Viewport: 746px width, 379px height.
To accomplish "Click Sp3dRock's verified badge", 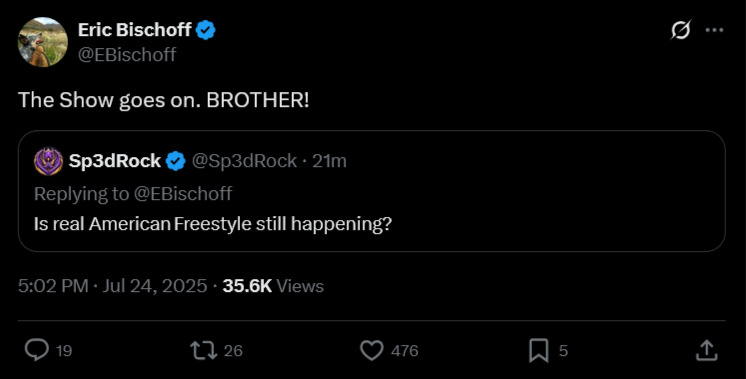I will (x=176, y=161).
